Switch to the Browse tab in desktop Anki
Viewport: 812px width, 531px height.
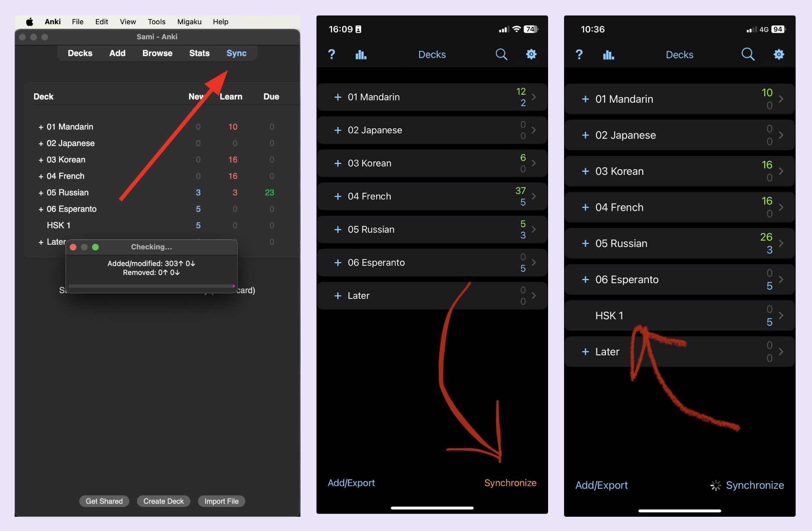[x=157, y=53]
